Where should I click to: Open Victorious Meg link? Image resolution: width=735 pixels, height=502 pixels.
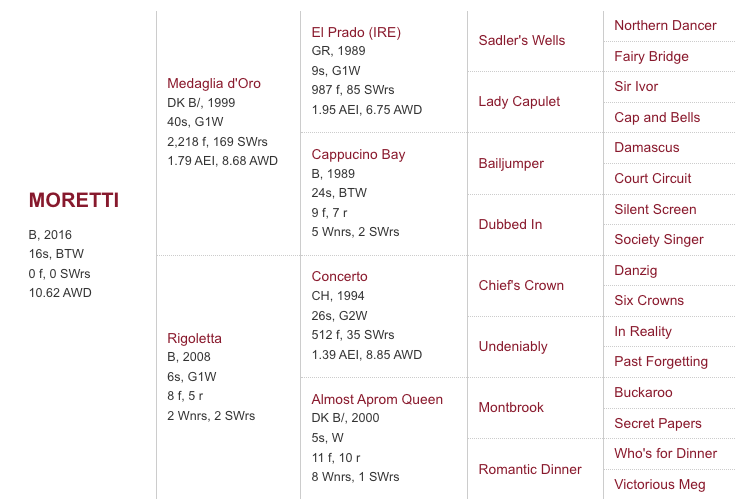(x=659, y=484)
